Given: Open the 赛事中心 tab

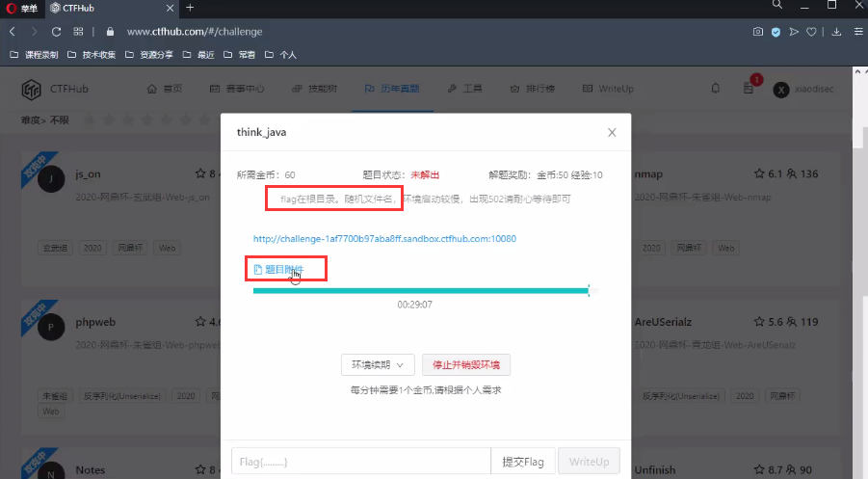Looking at the screenshot, I should [237, 89].
